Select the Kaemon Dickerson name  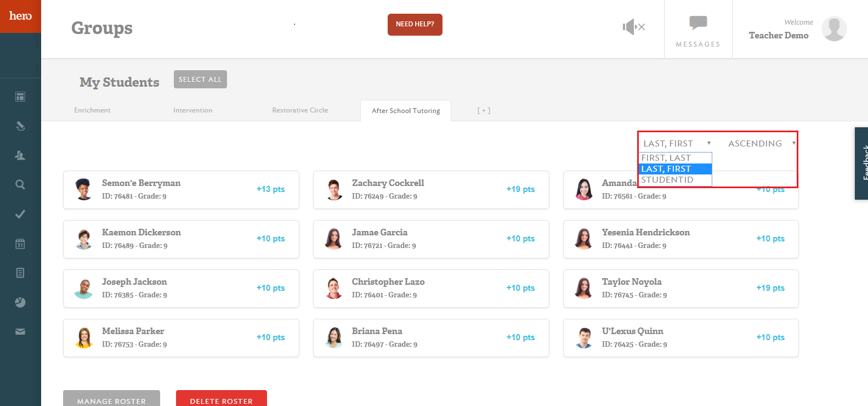click(141, 233)
